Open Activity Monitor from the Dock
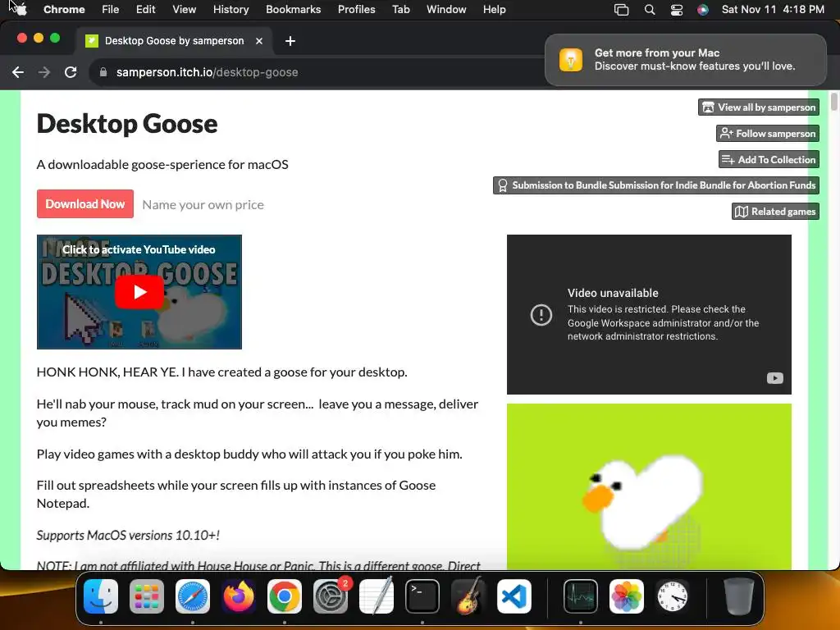Image resolution: width=840 pixels, height=630 pixels. [581, 596]
